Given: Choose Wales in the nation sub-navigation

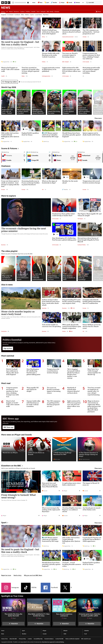Looking at the screenshot, I should point(27,15).
